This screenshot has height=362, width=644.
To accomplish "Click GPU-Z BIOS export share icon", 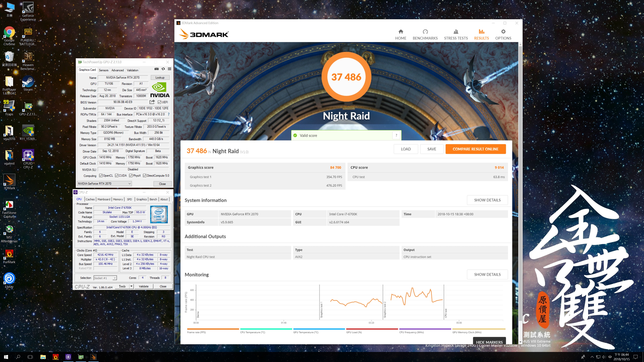I will [x=152, y=102].
